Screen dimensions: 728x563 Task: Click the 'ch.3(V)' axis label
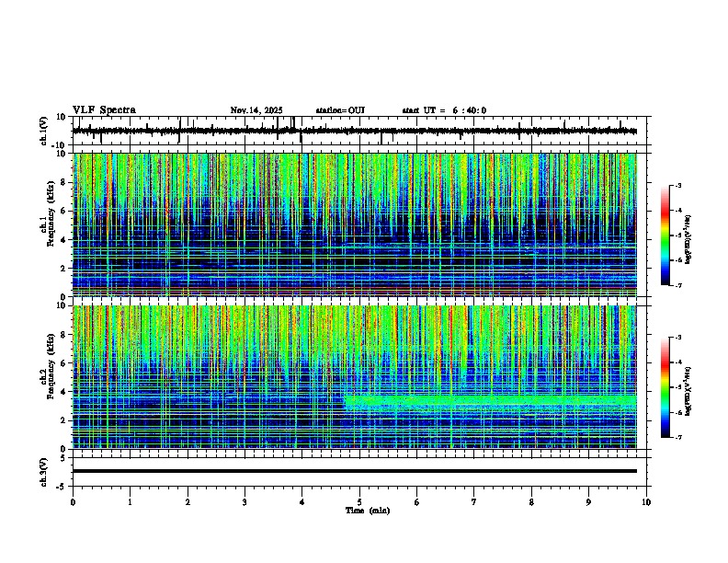[43, 472]
